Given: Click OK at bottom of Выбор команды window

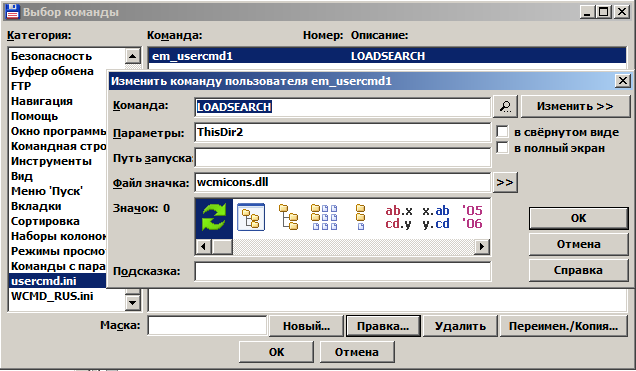Looking at the screenshot, I should 276,352.
